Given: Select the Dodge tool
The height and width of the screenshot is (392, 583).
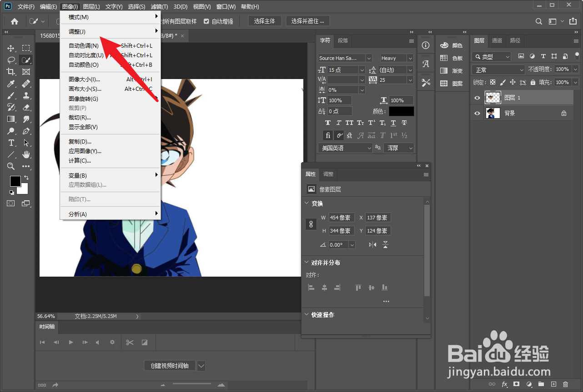Looking at the screenshot, I should pyautogui.click(x=11, y=131).
